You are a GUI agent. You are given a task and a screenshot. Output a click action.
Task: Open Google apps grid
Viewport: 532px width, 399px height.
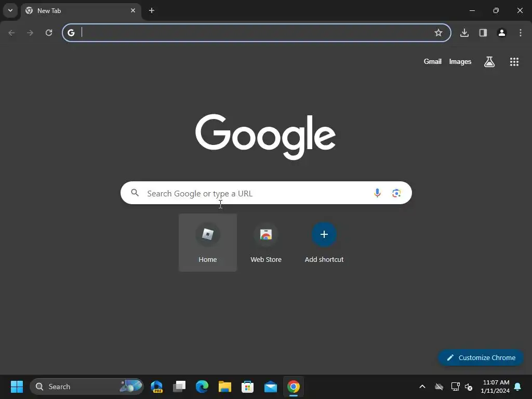tap(514, 62)
